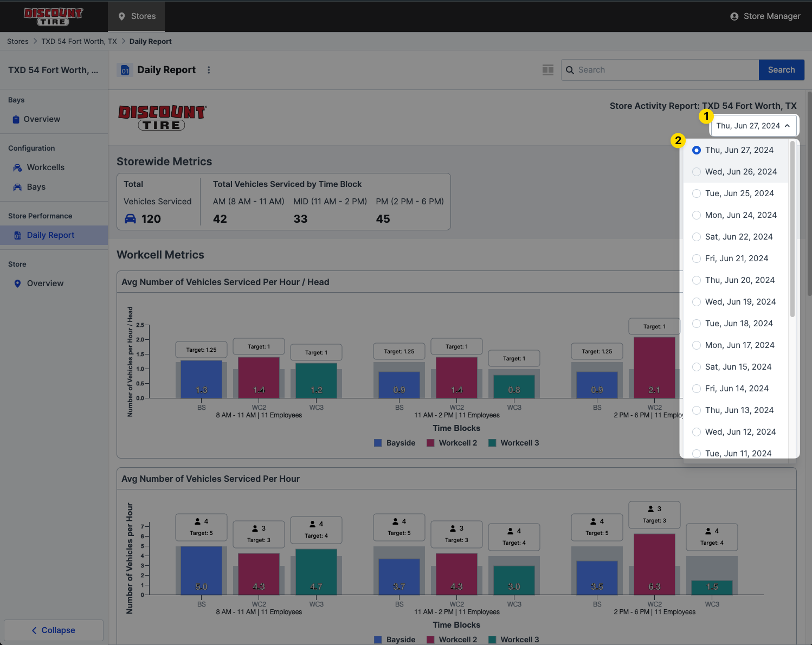Open the Stores tab in top bar
Viewport: 812px width, 645px height.
pos(137,16)
